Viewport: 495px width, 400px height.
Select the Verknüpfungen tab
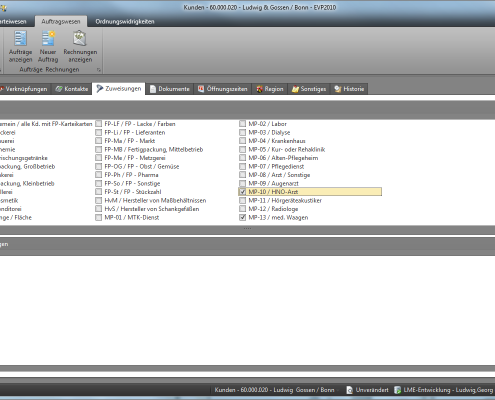point(24,89)
